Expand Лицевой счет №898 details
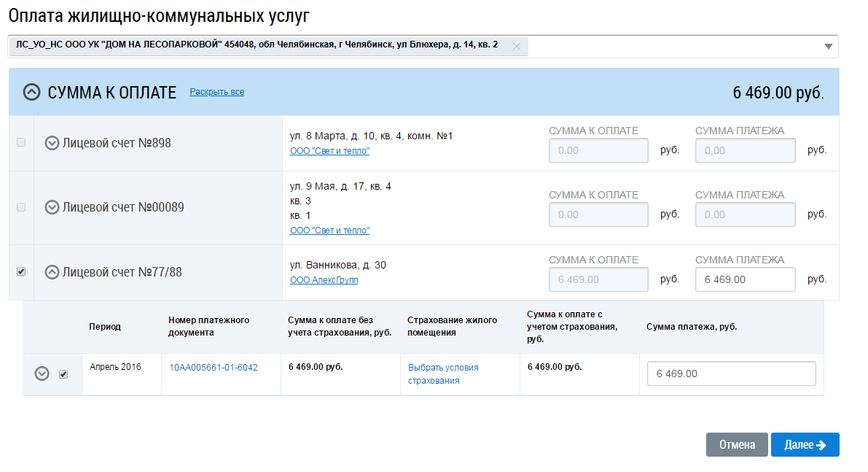This screenshot has height=472, width=868. click(52, 143)
